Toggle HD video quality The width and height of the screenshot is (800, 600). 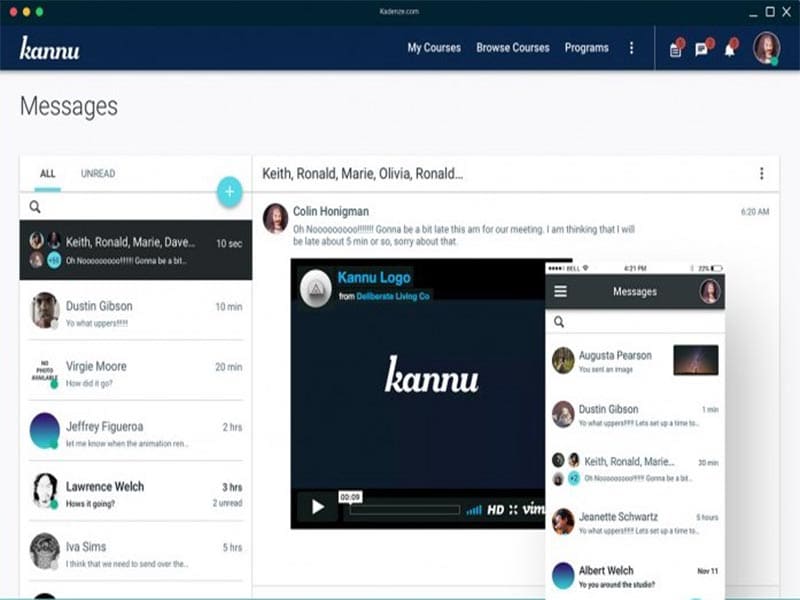(x=495, y=510)
